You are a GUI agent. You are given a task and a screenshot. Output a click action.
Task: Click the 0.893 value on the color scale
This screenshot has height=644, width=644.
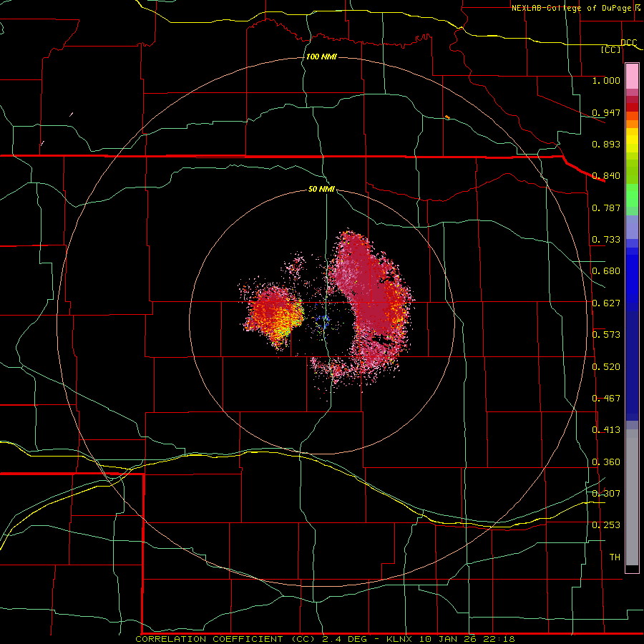pyautogui.click(x=606, y=144)
